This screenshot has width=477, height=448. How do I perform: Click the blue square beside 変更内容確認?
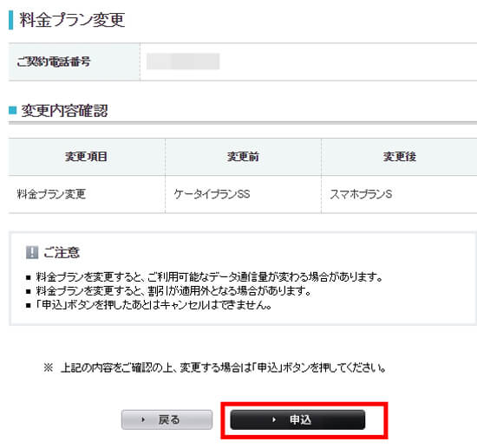[12, 110]
